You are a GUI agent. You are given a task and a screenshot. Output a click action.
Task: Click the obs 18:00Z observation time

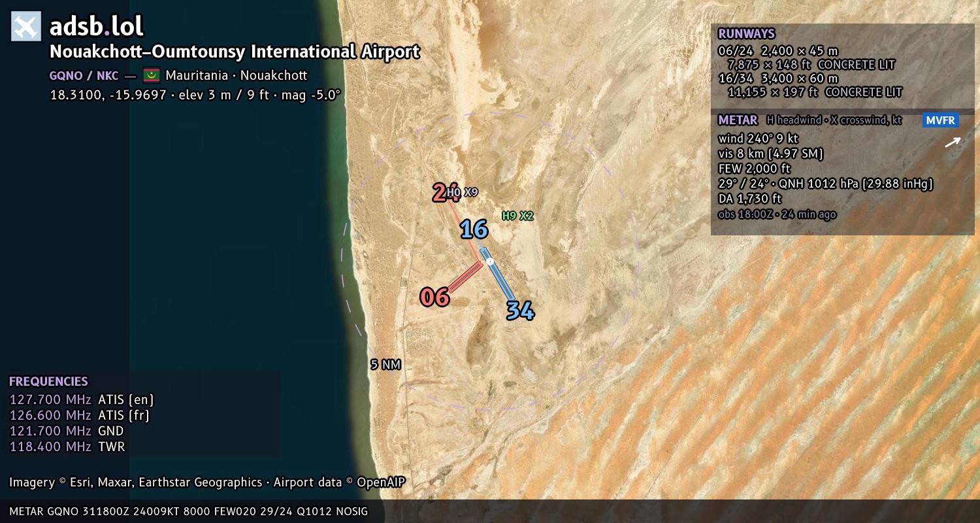click(x=777, y=214)
